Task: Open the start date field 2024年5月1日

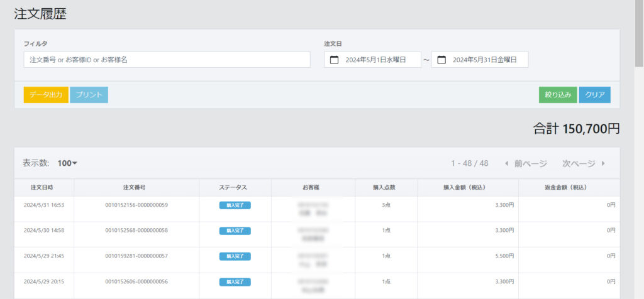Action: [x=375, y=60]
